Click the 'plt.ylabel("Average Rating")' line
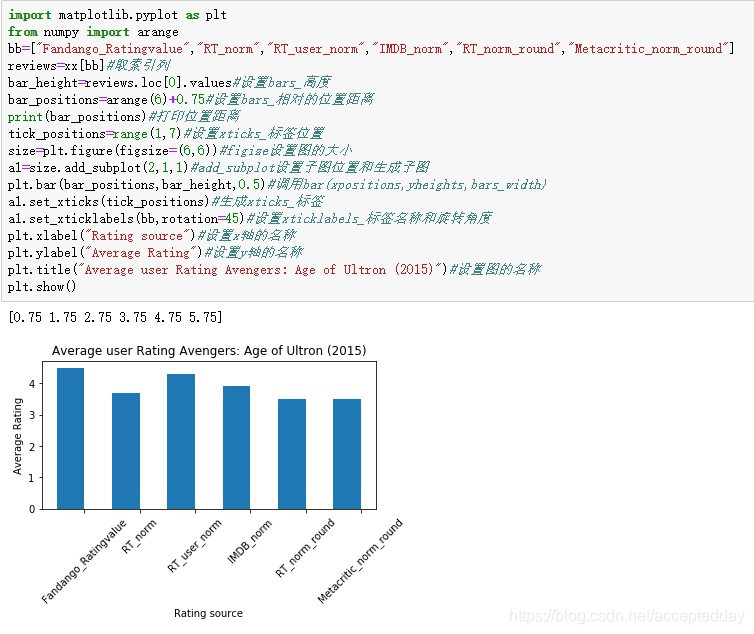This screenshot has height=634, width=754. 155,252
